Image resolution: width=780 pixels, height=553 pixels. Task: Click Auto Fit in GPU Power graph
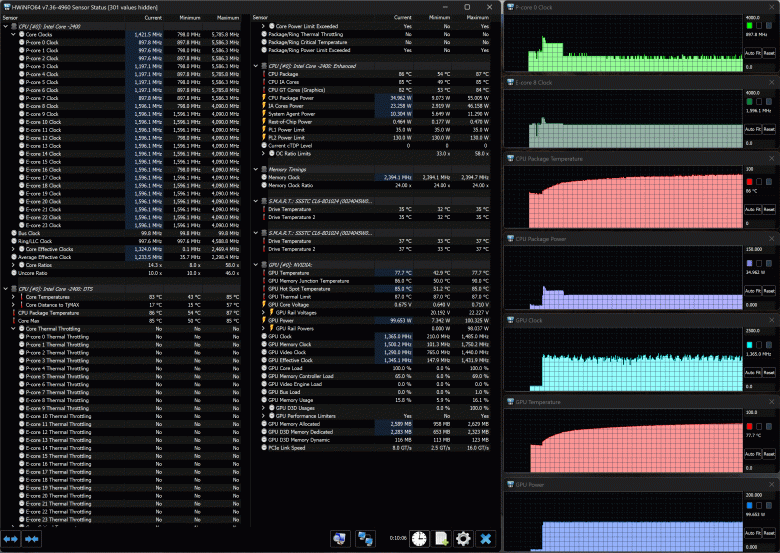tap(753, 533)
